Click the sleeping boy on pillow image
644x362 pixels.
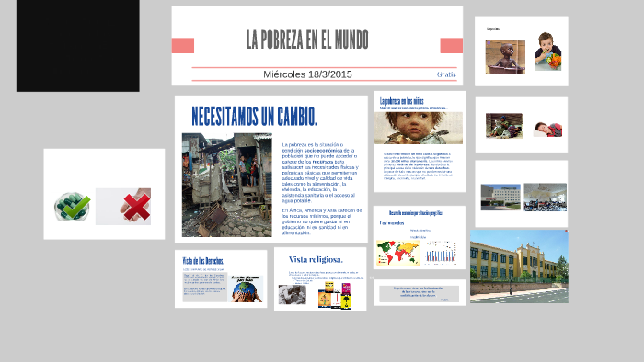[547, 130]
